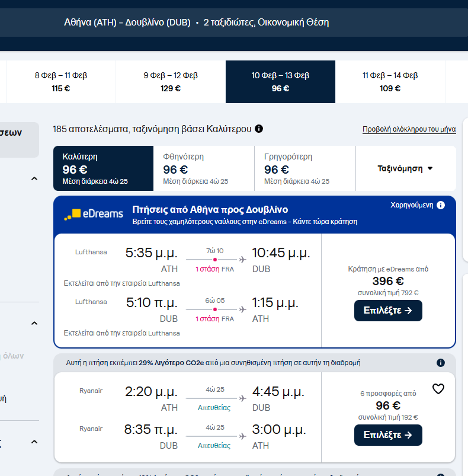Click the info icon next to "Καλύτερου" sorting text
Image resolution: width=468 pixels, height=476 pixels.
259,129
